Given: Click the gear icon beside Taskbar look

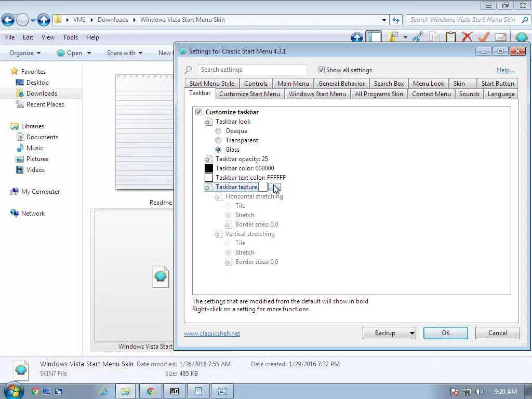Looking at the screenshot, I should [208, 122].
